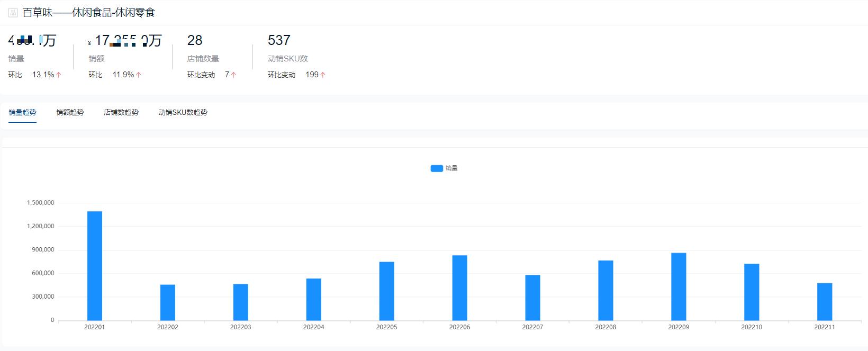Switch to the 销量趋势 tab

click(22, 112)
